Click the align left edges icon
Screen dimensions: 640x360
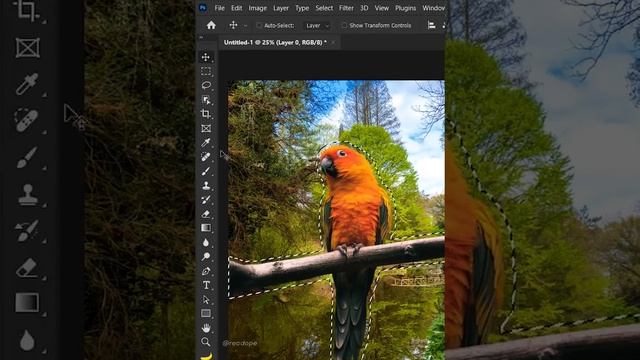pos(431,25)
